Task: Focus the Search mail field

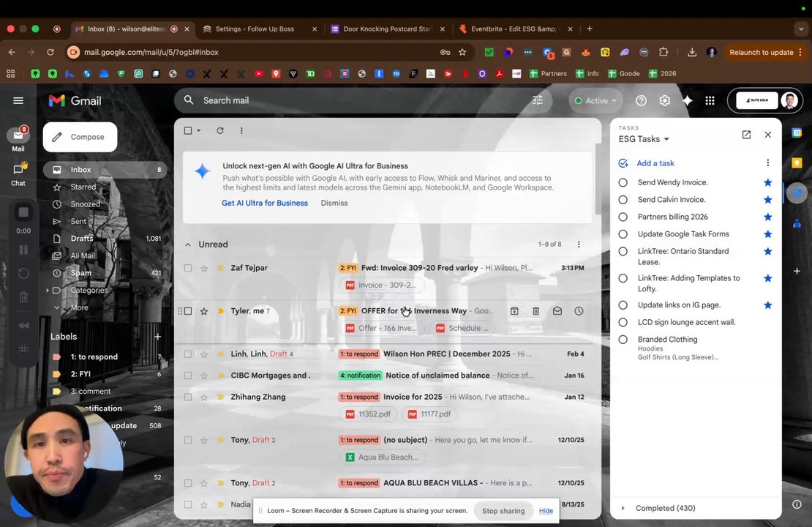Action: click(363, 100)
